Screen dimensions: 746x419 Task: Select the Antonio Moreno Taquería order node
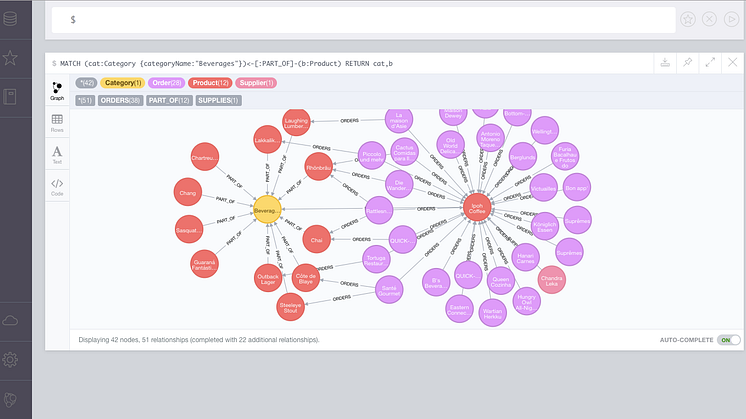tap(490, 138)
